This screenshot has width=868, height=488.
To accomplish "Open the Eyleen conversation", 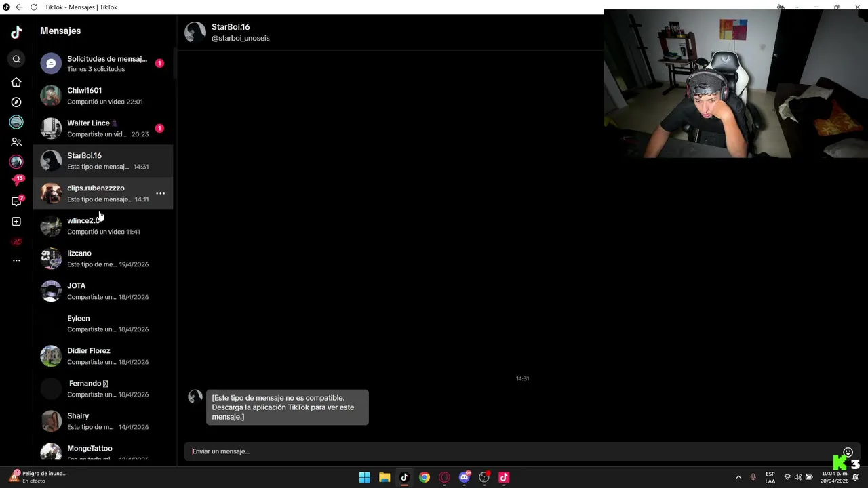I will (x=103, y=323).
